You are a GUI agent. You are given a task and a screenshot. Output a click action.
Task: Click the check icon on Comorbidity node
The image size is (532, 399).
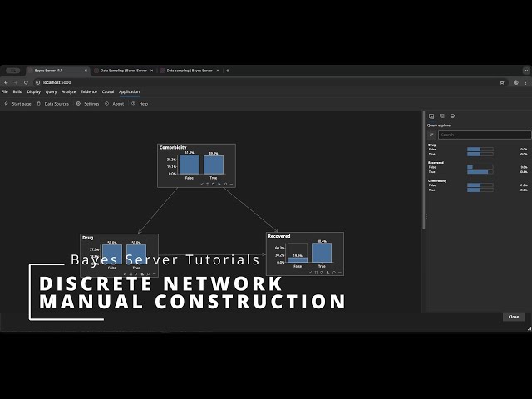coord(202,185)
